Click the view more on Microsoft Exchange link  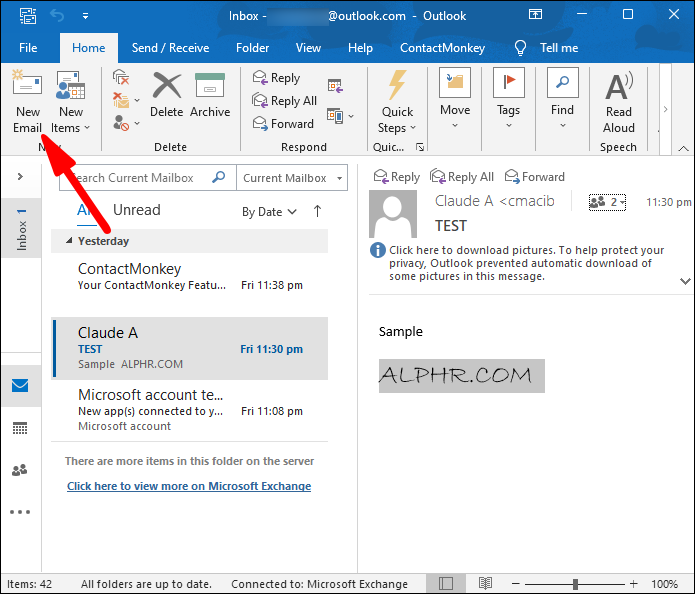(189, 486)
